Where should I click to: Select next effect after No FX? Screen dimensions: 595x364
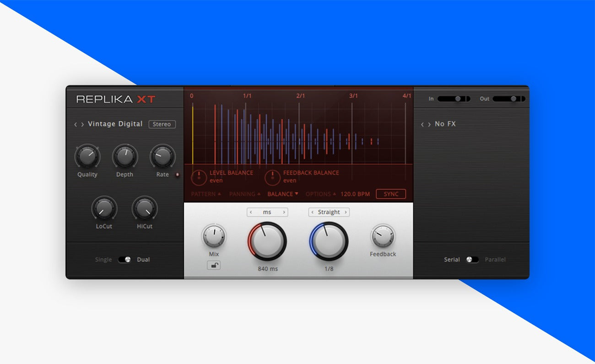tap(429, 124)
